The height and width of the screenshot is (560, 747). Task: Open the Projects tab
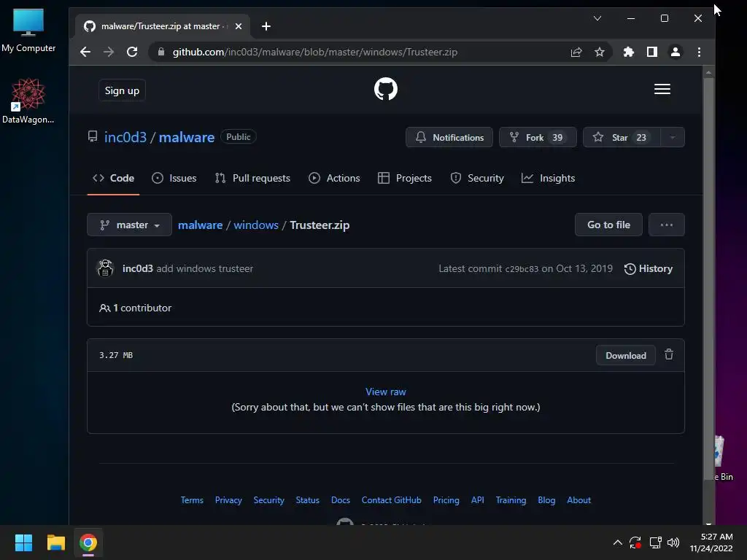point(404,178)
